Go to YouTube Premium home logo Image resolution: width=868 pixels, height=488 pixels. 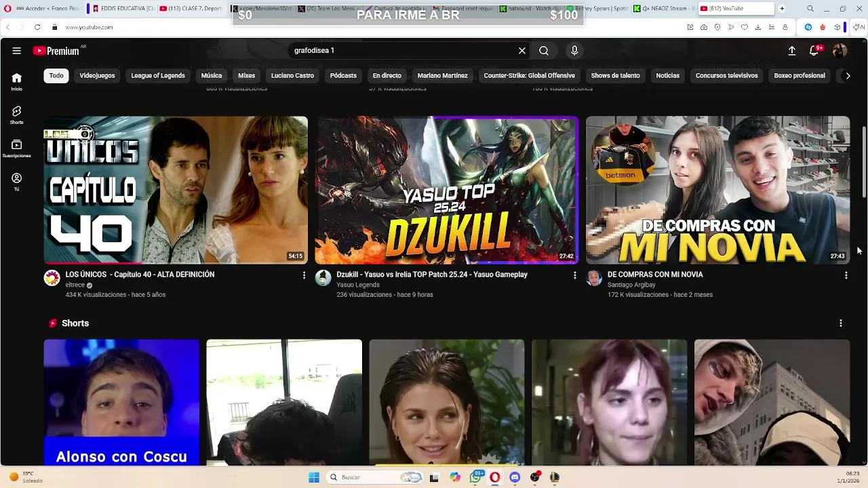click(x=58, y=51)
